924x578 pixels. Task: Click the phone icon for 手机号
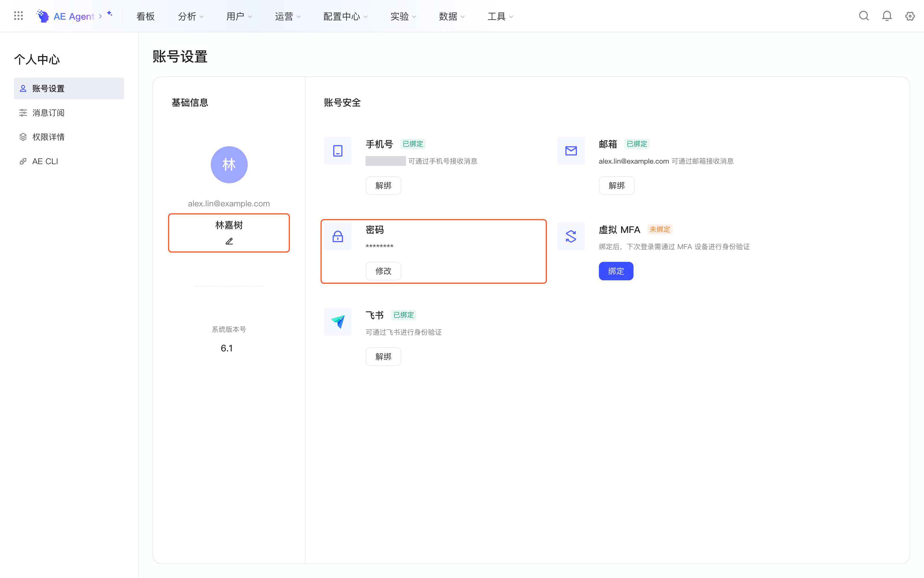[338, 151]
